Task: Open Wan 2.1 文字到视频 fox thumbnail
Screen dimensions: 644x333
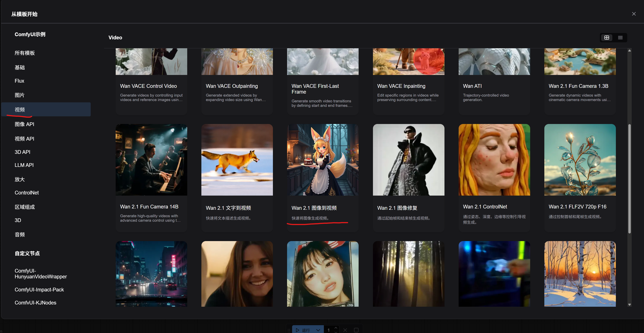Action: pos(237,160)
